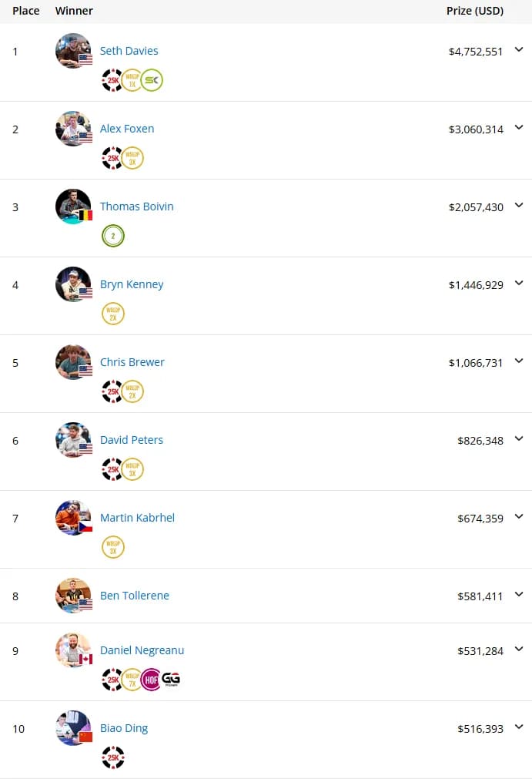Click Alex Foxen's WSOP 3X bracelet badge
The height and width of the screenshot is (779, 532).
pos(132,158)
